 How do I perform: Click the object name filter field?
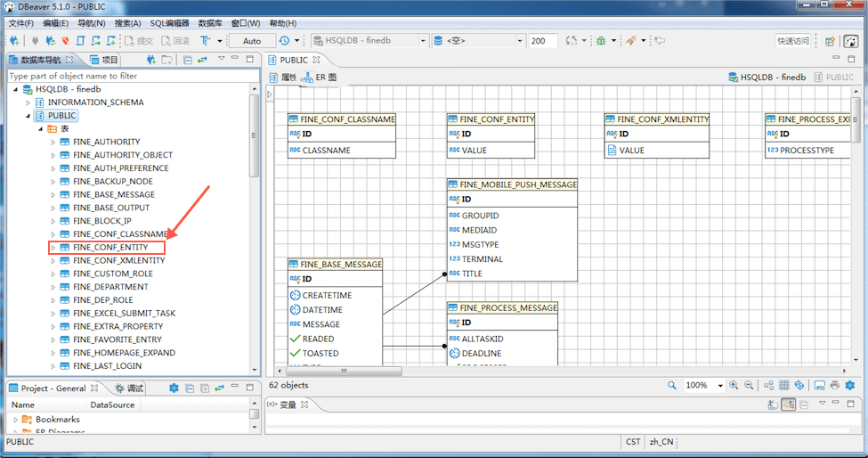[125, 77]
